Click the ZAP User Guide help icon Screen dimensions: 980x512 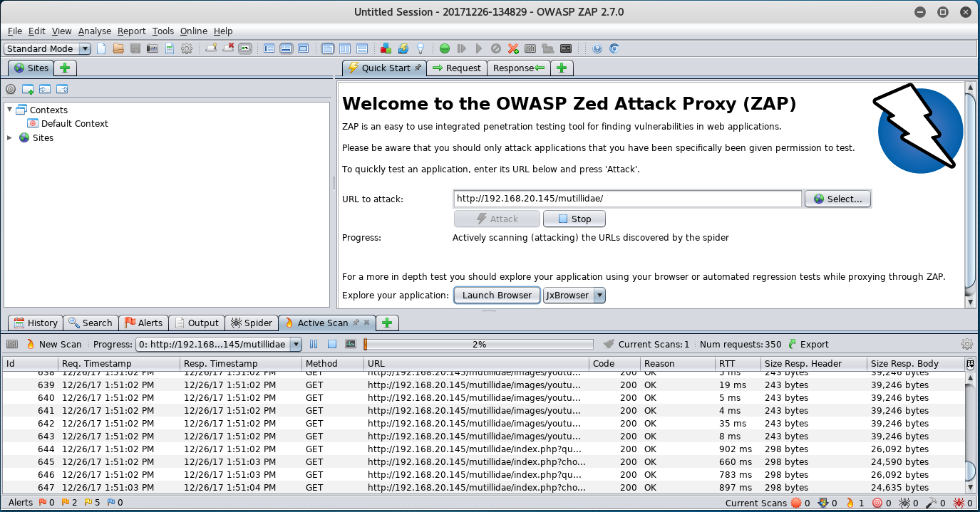click(597, 48)
